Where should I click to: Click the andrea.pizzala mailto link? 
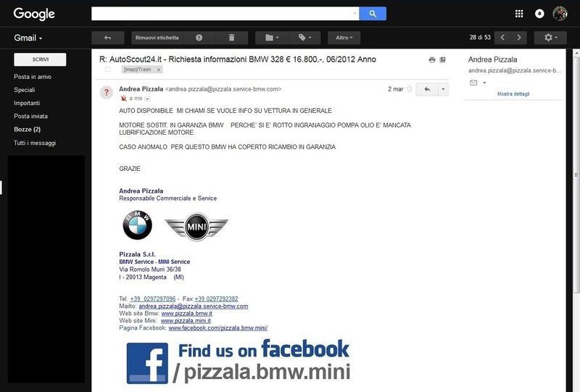click(x=193, y=306)
